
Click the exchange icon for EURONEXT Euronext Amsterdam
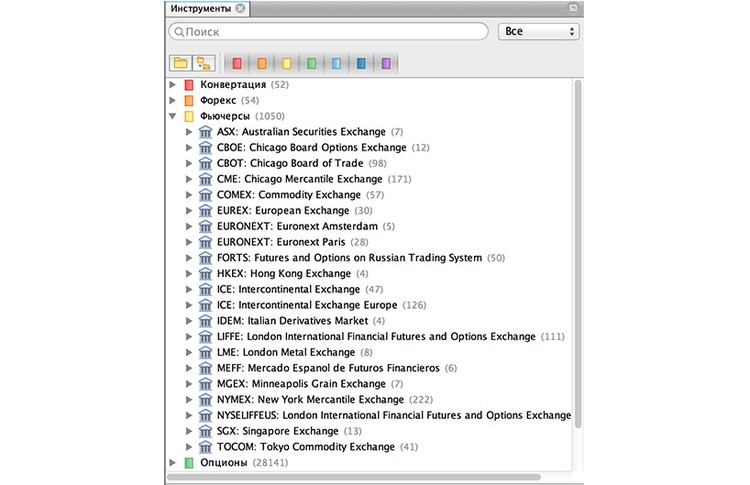coord(205,226)
